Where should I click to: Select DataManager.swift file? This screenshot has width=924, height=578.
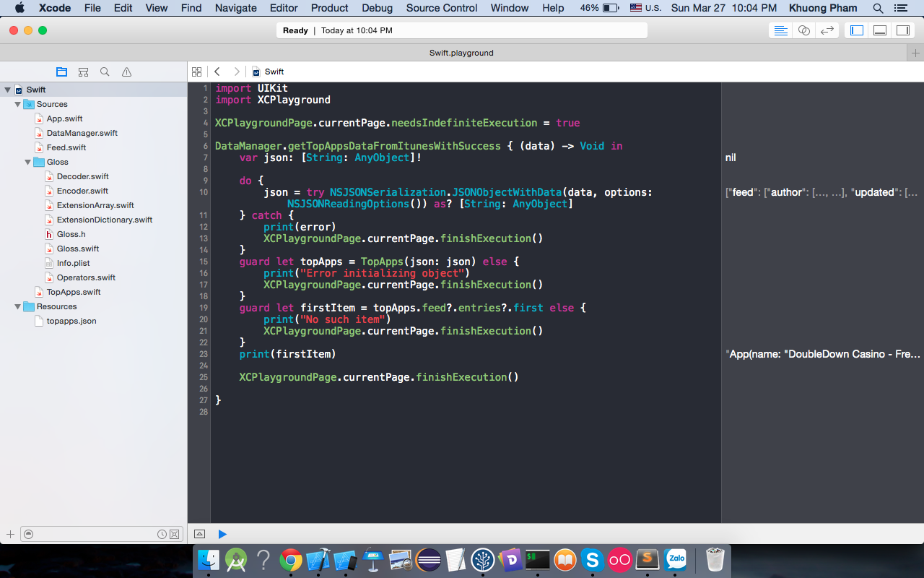coord(82,133)
